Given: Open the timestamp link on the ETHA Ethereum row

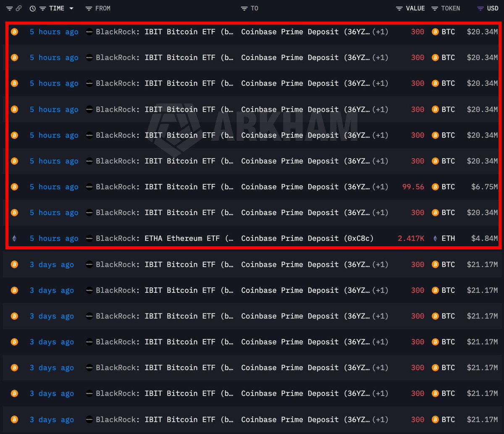Looking at the screenshot, I should [x=54, y=239].
